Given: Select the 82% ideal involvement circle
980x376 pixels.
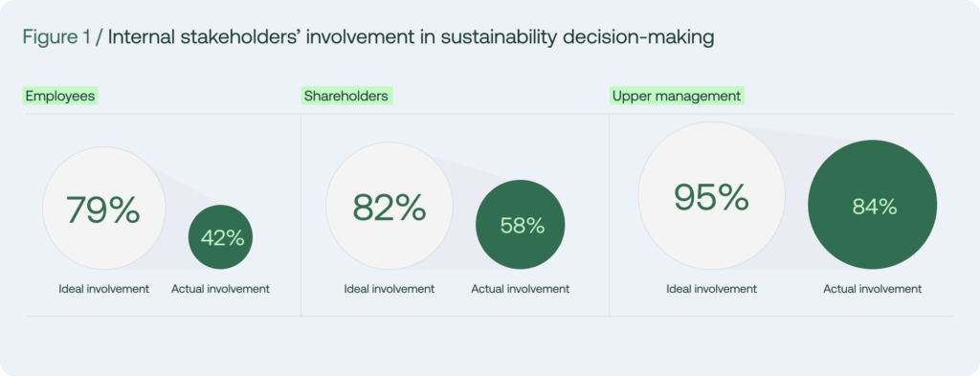Looking at the screenshot, I should pos(390,206).
